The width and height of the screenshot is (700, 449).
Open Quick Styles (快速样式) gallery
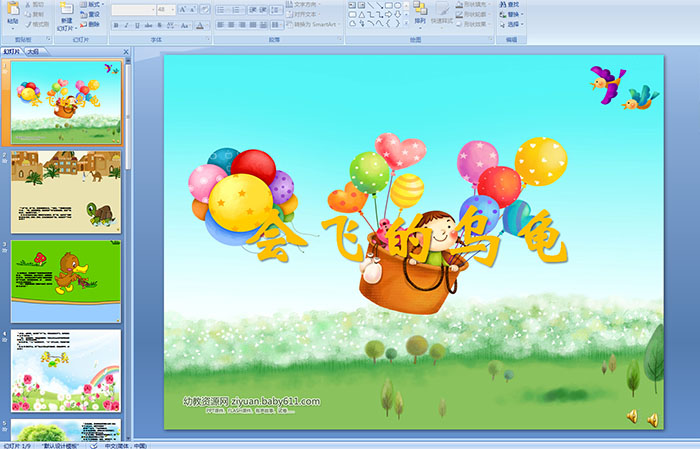click(442, 13)
